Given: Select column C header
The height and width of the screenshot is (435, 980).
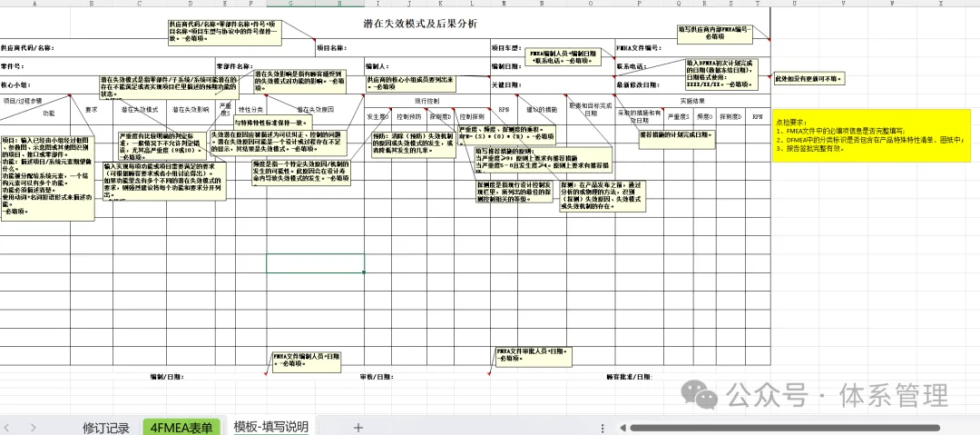Looking at the screenshot, I should coord(139,3).
